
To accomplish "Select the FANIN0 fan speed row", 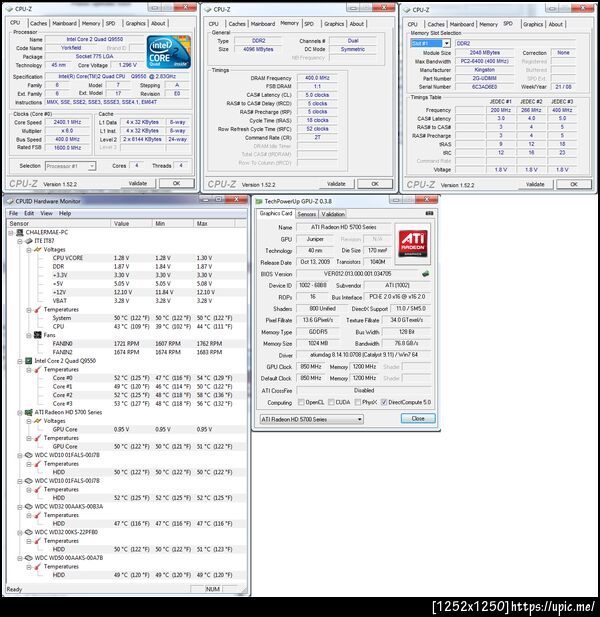I will click(127, 344).
